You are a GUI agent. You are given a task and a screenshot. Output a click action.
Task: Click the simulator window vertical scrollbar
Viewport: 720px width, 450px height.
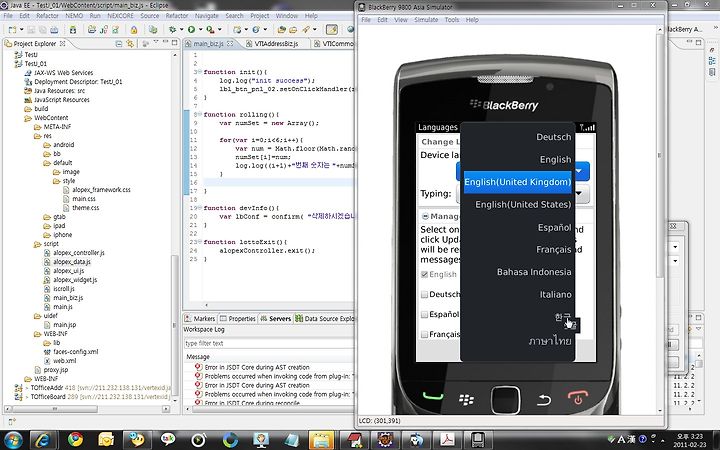pos(660,156)
